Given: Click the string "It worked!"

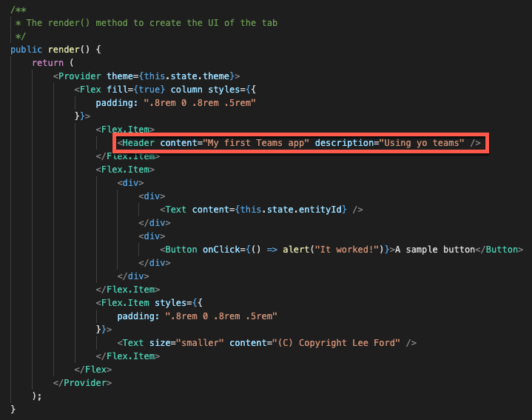Looking at the screenshot, I should click(x=347, y=250).
